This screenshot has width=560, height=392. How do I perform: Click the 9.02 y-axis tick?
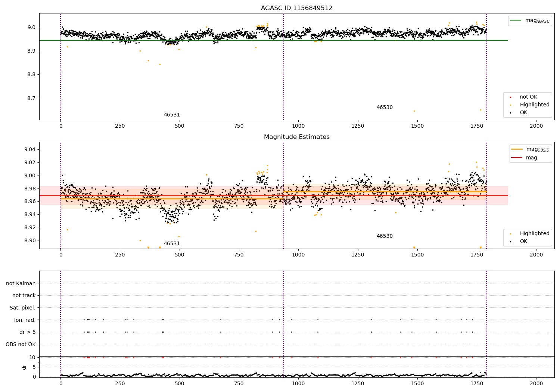coord(30,162)
